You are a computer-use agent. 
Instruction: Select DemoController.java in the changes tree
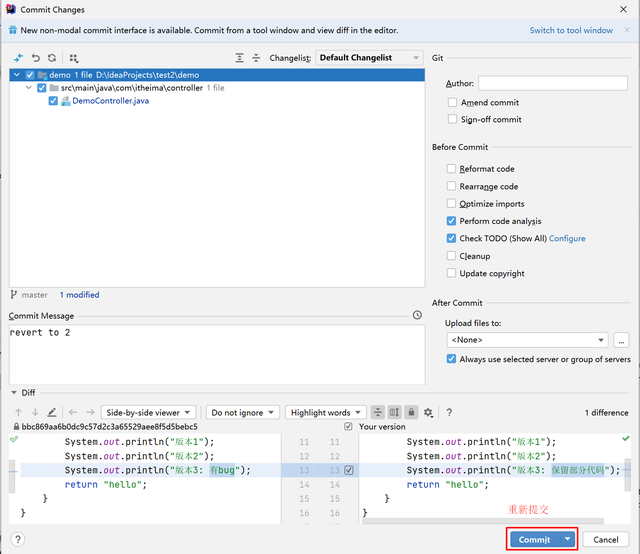tap(110, 101)
